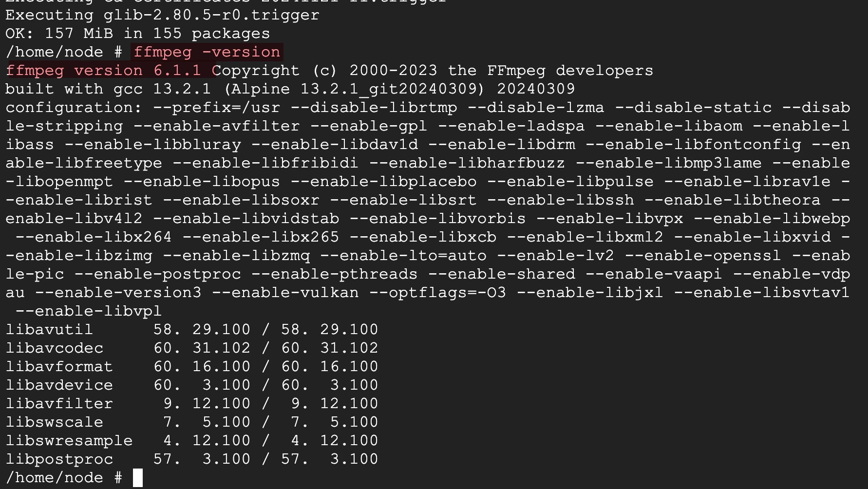Click the '--enable-libx264' configuration flag

tap(94, 237)
